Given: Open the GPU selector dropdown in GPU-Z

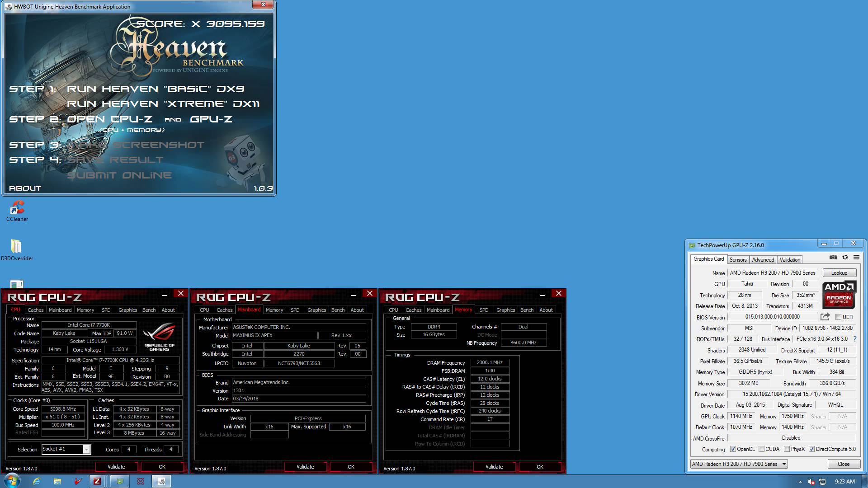Looking at the screenshot, I should (739, 464).
